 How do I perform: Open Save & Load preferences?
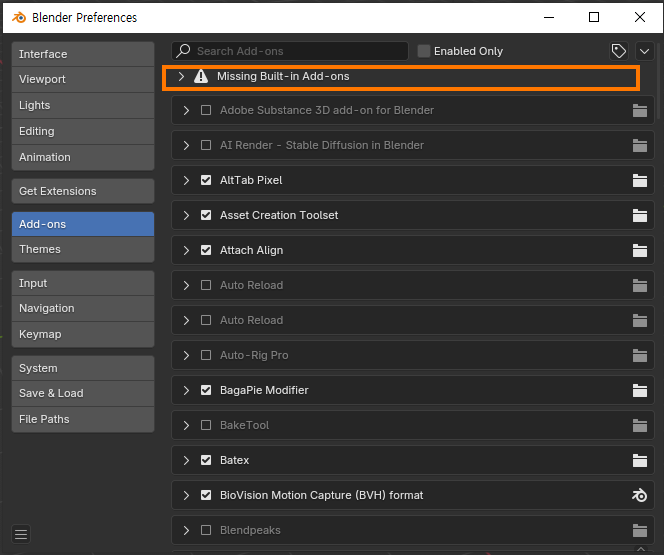83,394
